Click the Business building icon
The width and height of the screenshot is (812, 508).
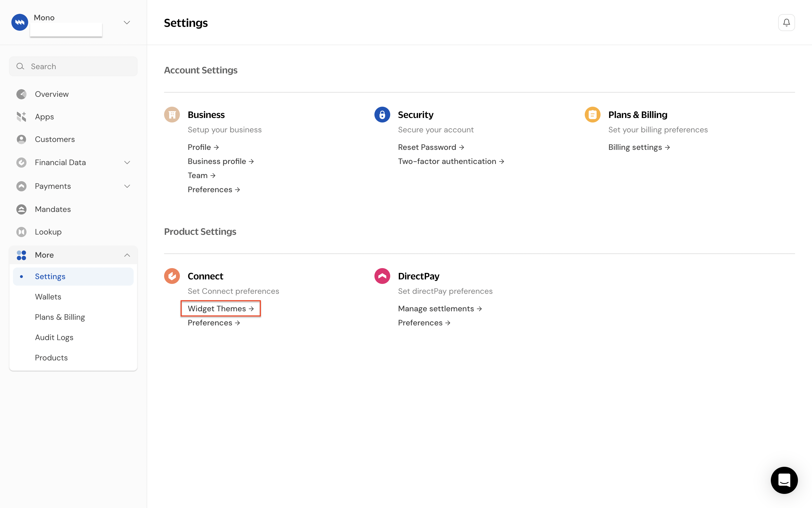pyautogui.click(x=172, y=115)
